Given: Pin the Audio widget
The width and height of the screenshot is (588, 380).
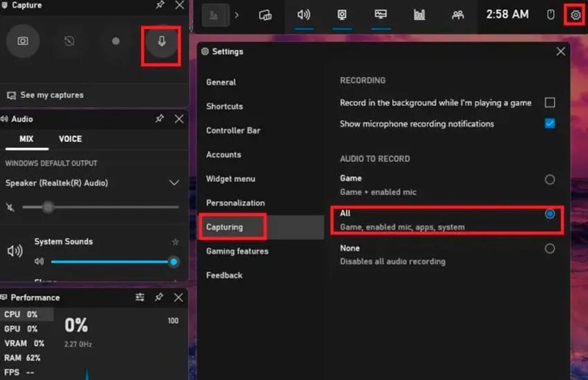Looking at the screenshot, I should coord(159,119).
